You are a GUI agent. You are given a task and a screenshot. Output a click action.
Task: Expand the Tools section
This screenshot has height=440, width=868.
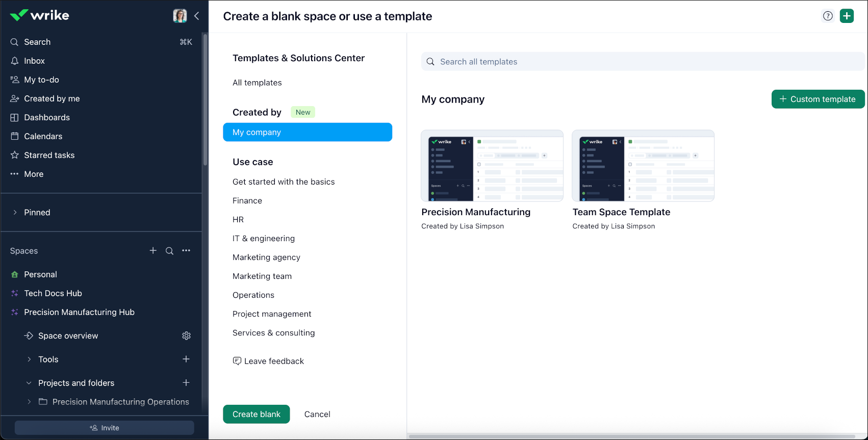[x=29, y=359]
